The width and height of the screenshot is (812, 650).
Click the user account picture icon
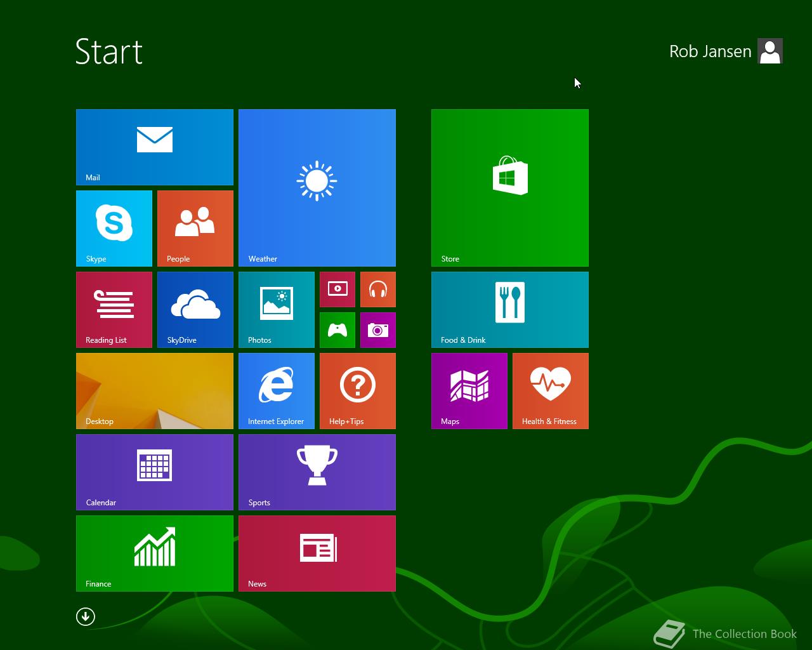point(770,51)
